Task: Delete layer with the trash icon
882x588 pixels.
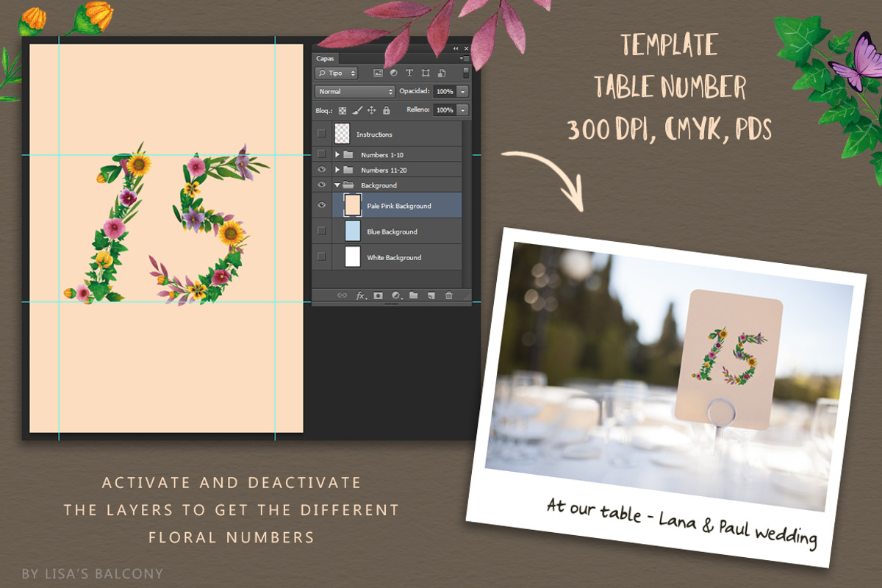Action: pos(448,295)
